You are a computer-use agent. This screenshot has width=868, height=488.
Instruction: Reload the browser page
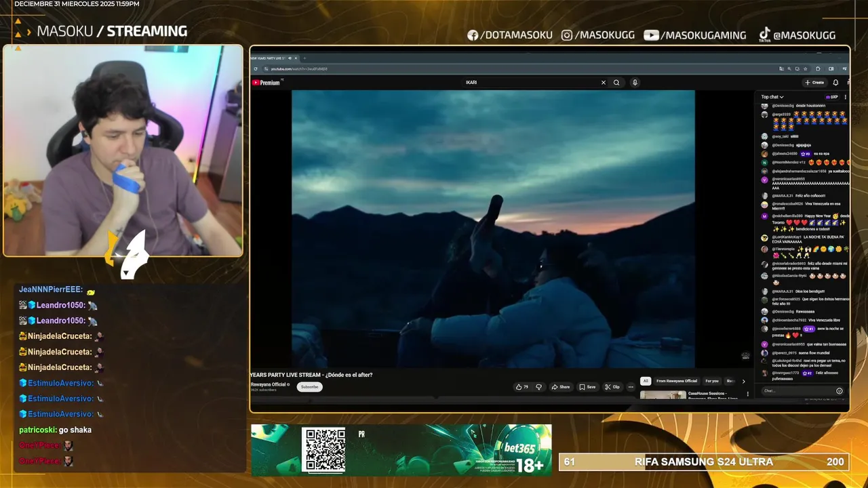coord(256,68)
